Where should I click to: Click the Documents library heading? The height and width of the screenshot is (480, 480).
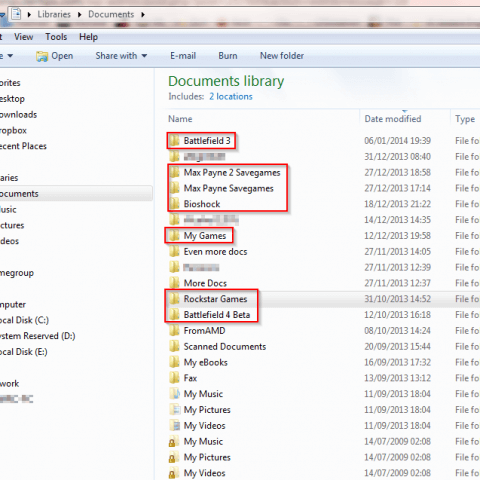tap(226, 81)
